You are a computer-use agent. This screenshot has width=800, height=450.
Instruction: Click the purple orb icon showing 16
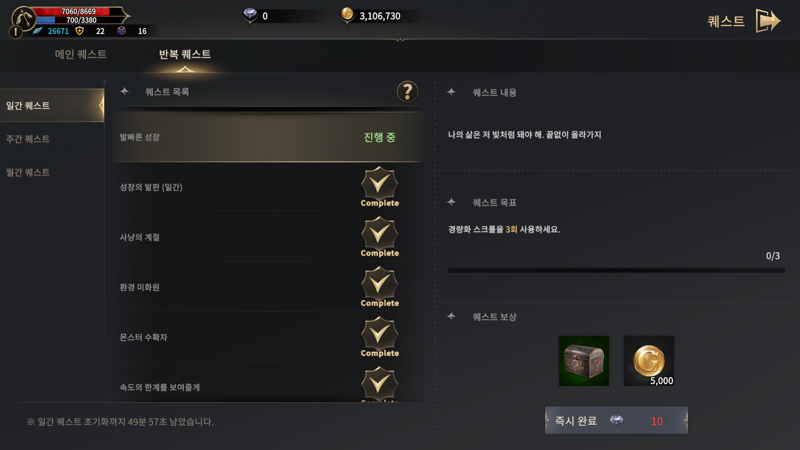click(x=121, y=31)
